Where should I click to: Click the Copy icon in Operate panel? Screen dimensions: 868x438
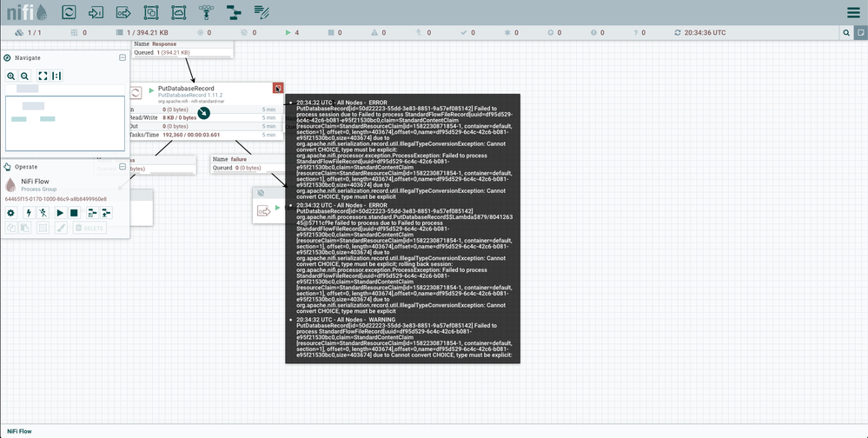[11, 228]
